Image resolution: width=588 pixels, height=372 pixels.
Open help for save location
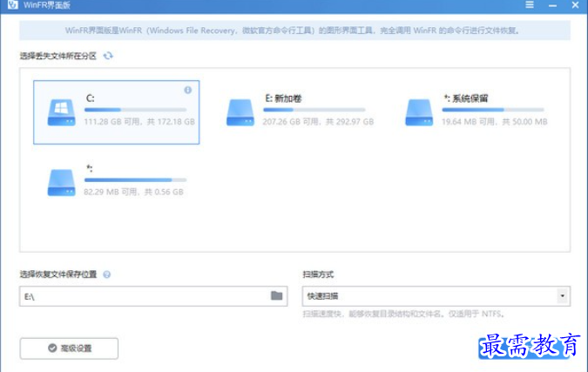[107, 274]
